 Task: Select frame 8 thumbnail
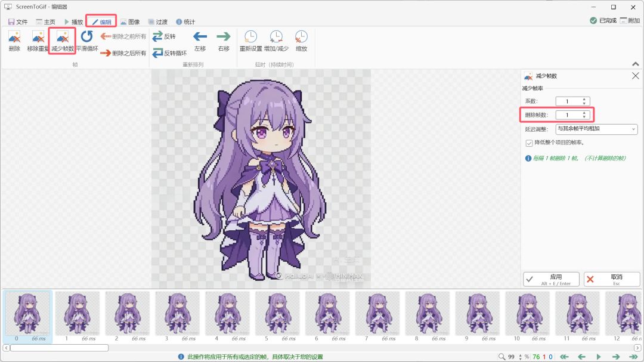tap(428, 317)
